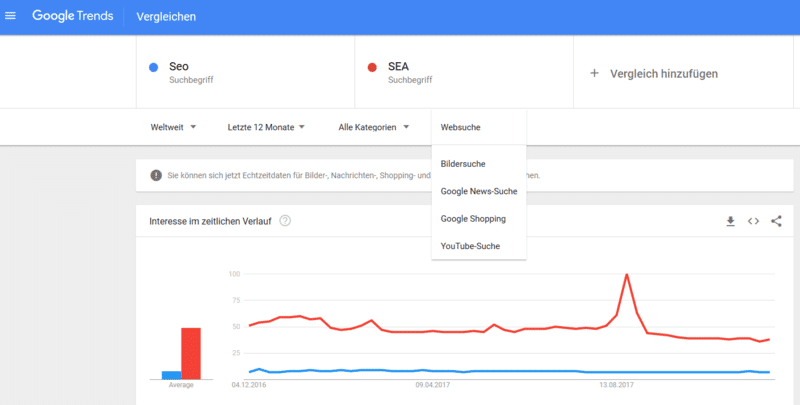800x405 pixels.
Task: Open the embed code icon
Action: tap(754, 221)
